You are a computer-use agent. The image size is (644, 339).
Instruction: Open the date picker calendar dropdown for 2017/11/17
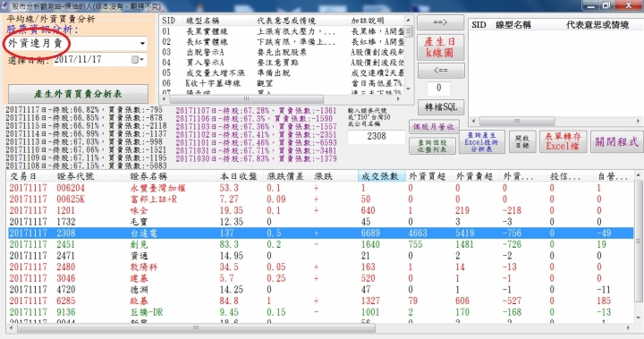pos(138,60)
